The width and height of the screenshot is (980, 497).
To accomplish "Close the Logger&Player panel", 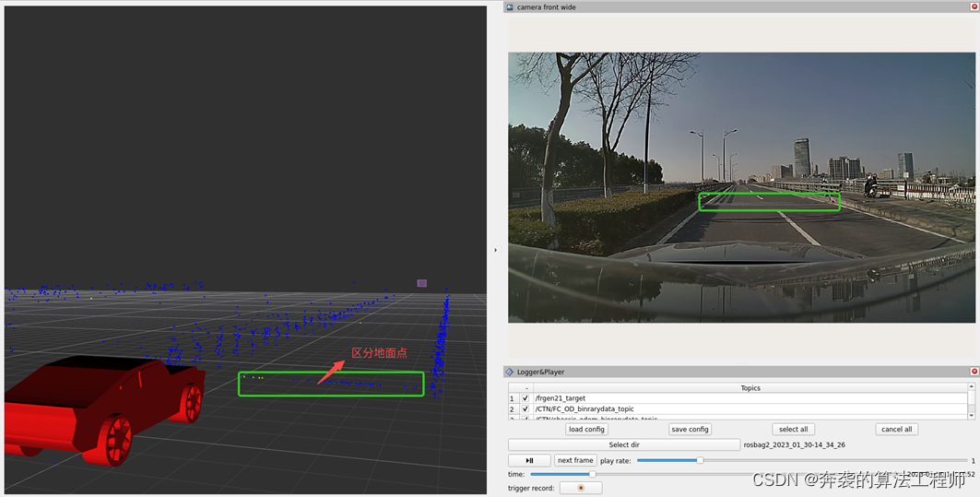I will 974,372.
